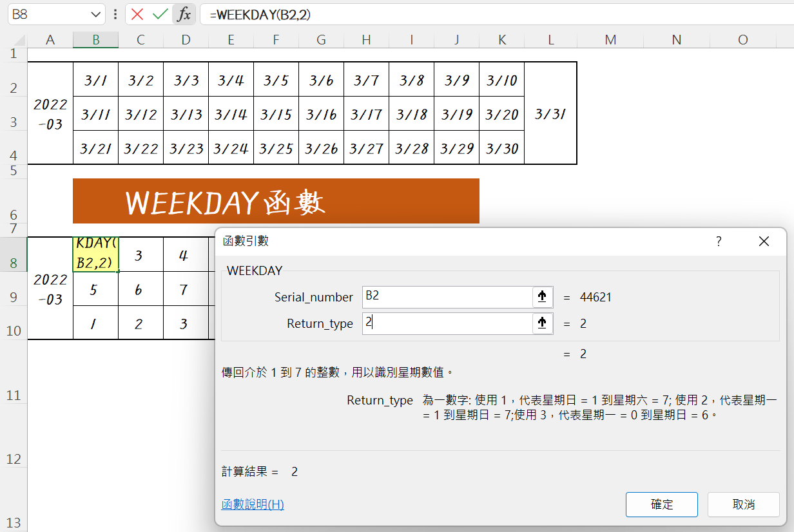Open Insert Function via the fx icon
Screen dimensions: 794x532
[x=184, y=14]
